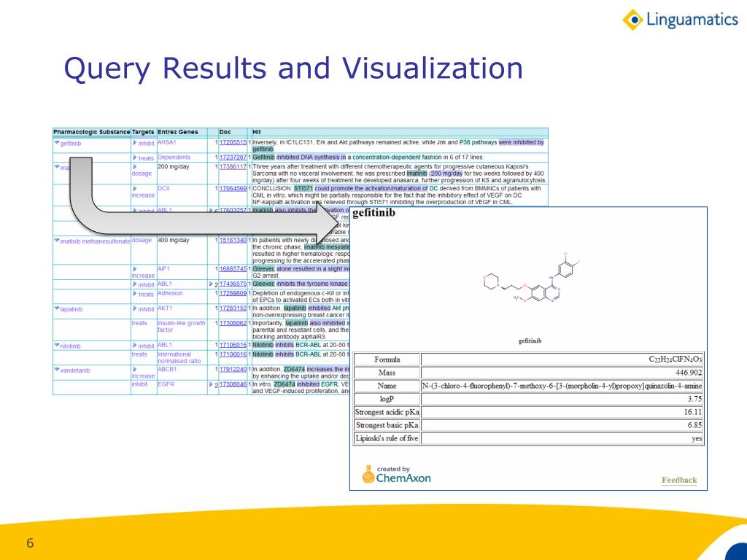The height and width of the screenshot is (560, 747).
Task: Expand the increase triangle beside DCX
Action: point(135,189)
